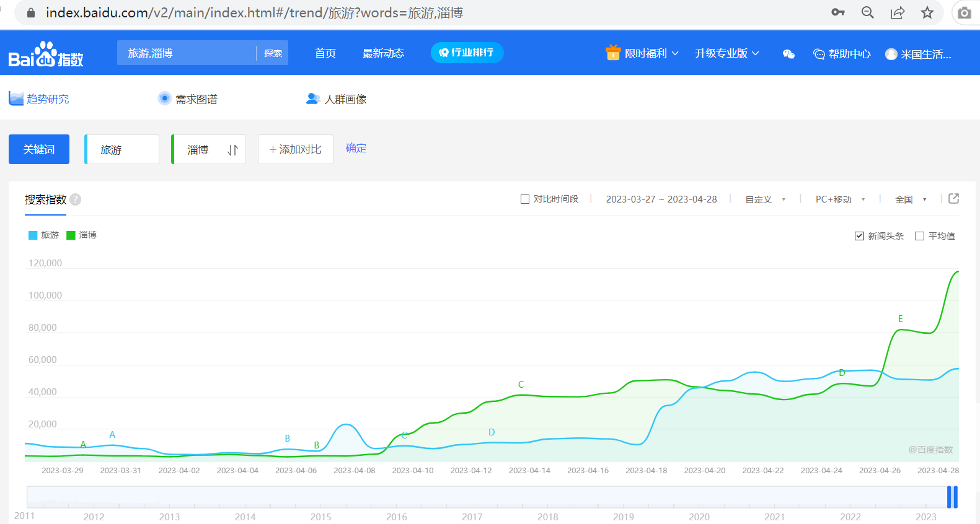The width and height of the screenshot is (980, 524).
Task: Click the Baidu Index logo
Action: pos(46,55)
